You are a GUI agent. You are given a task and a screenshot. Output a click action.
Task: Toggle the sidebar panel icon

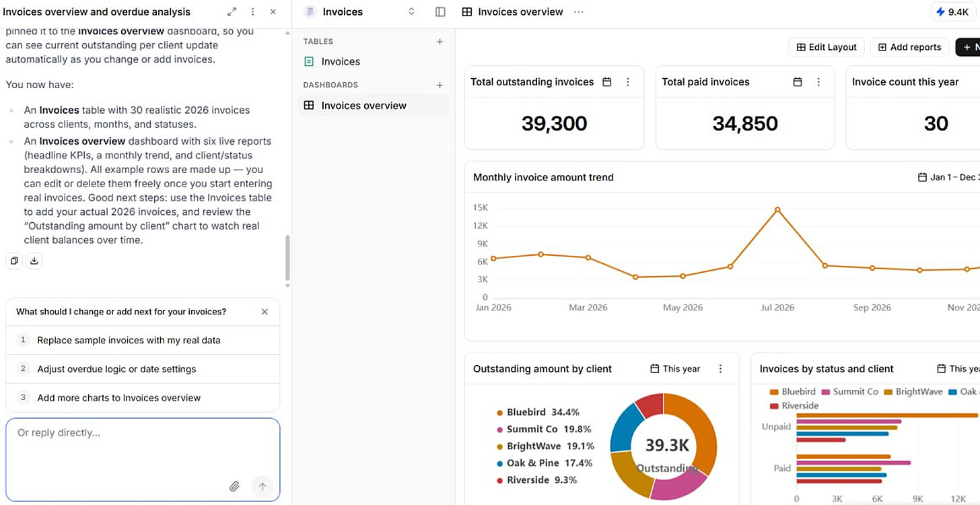[x=440, y=11]
